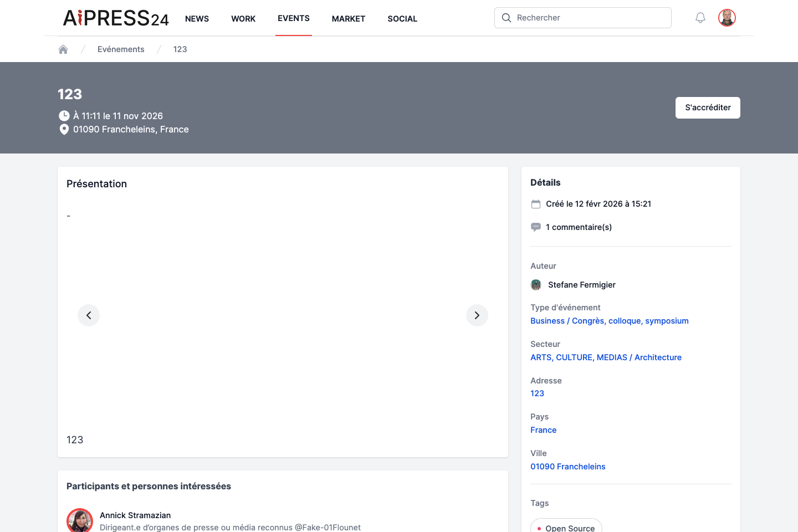The width and height of the screenshot is (798, 532).
Task: Open the notifications bell icon
Action: 700,18
